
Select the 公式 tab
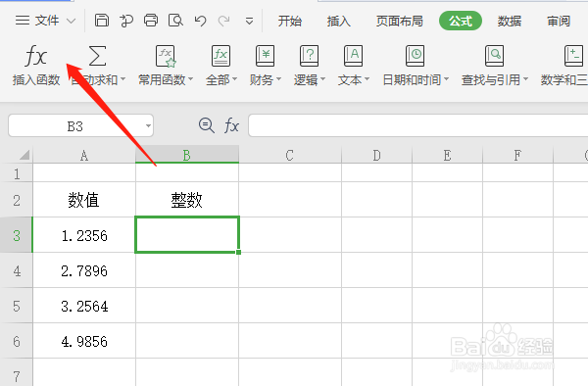click(461, 21)
